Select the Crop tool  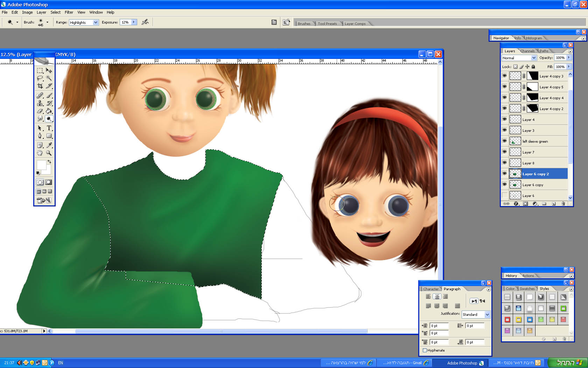[40, 86]
